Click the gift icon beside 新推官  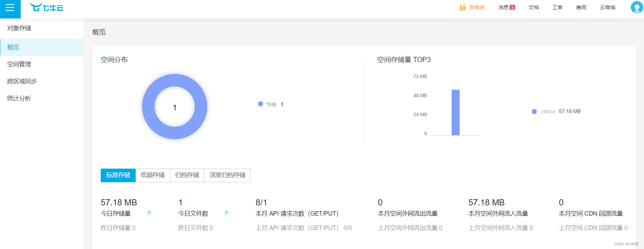462,7
